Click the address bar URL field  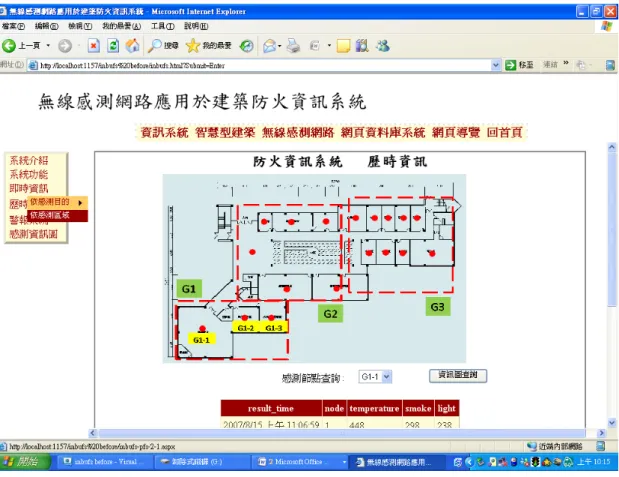pyautogui.click(x=259, y=65)
